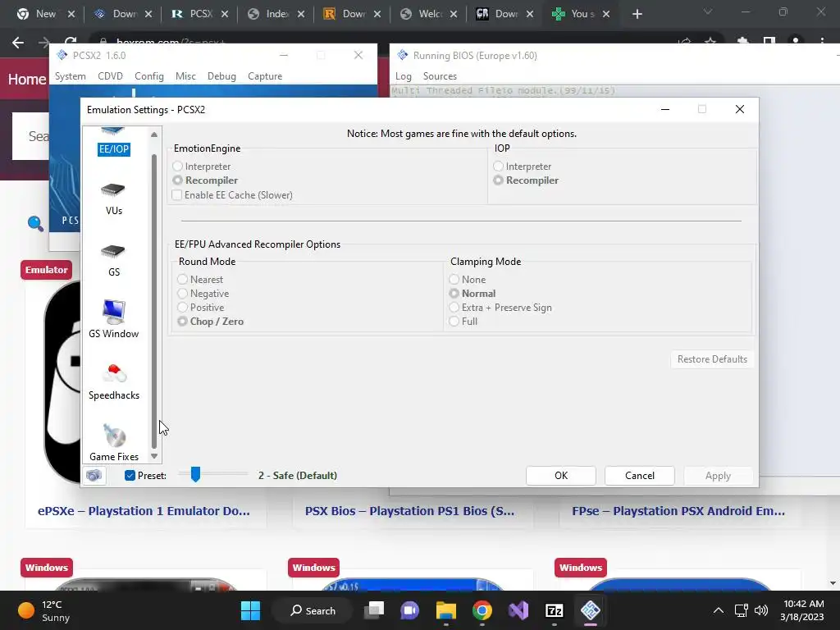Switch to the PCSX Chrome tab

coord(200,14)
